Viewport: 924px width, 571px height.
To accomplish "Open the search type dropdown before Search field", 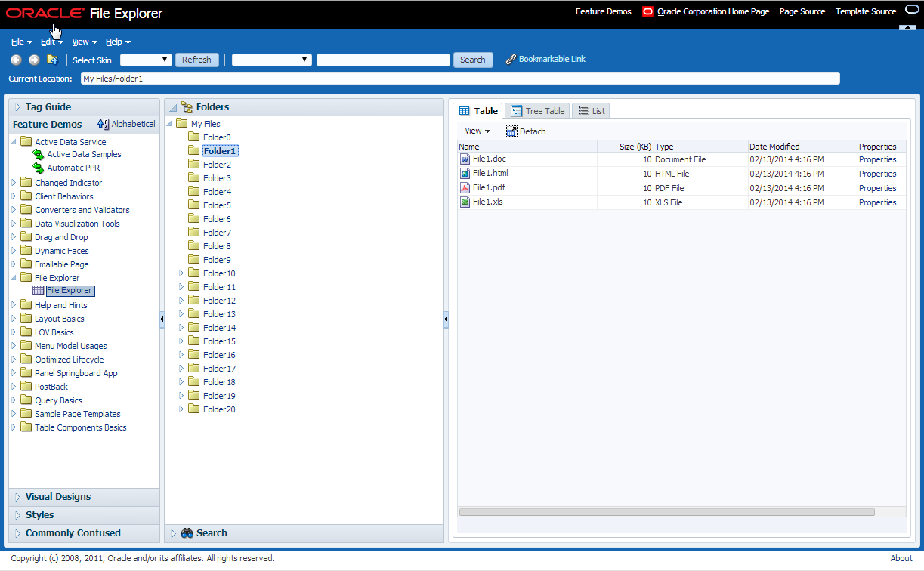I will 271,60.
